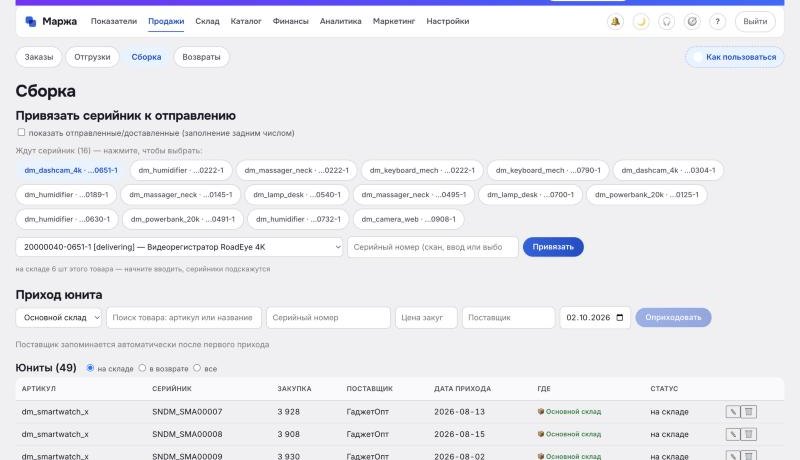Select chip dm_humidifier ...0189-1
Screen dimensions: 800x460
66,195
